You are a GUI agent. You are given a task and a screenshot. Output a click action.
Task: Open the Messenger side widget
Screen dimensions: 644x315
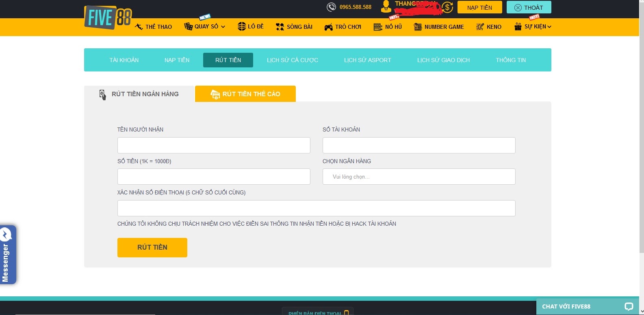click(x=7, y=255)
